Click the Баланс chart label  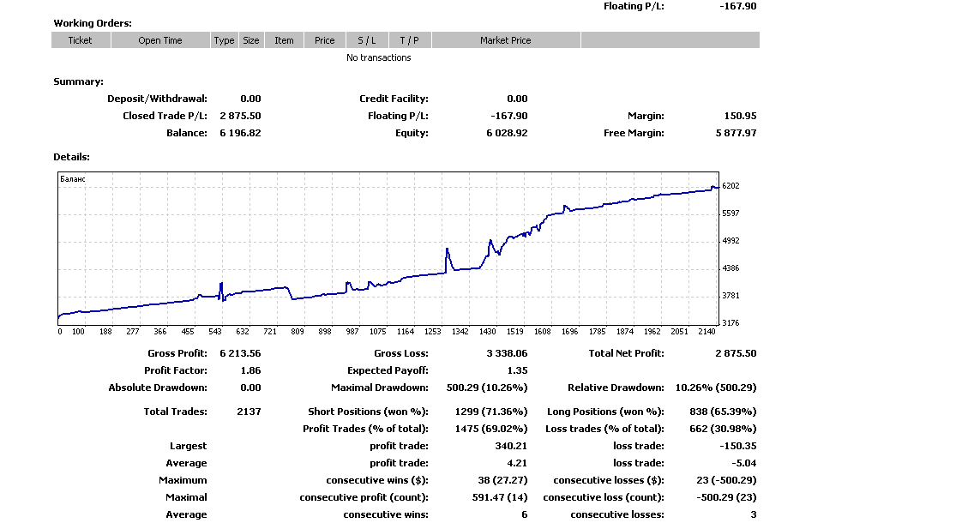pos(73,178)
